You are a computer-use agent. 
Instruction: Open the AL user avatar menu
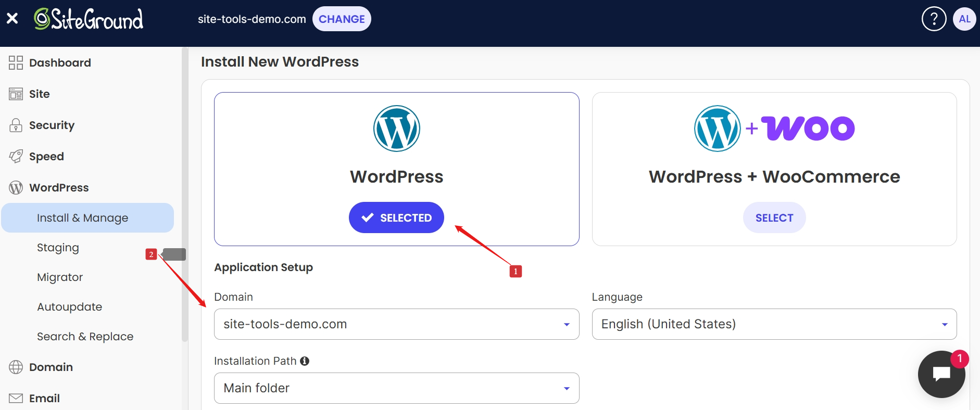(x=964, y=19)
